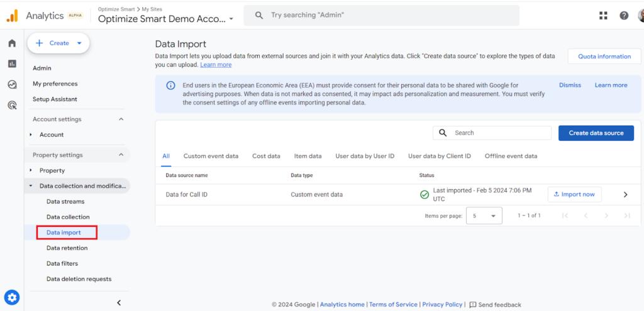Switch to the Item data tab
Screen dimensions: 644x311
(308, 156)
